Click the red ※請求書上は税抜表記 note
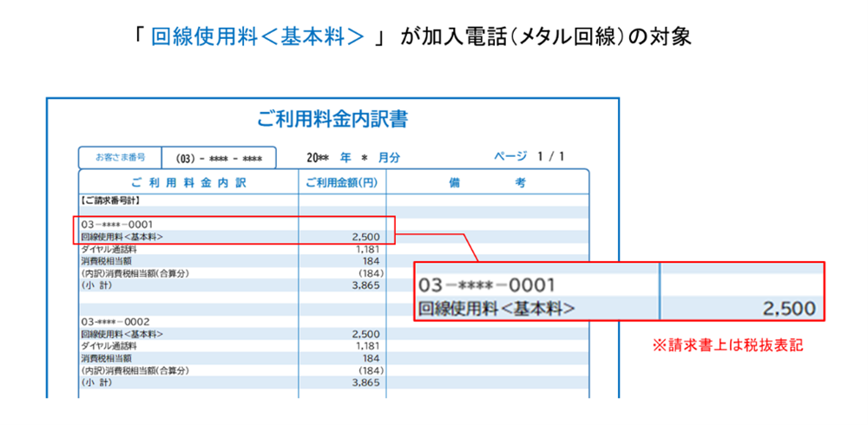Viewport: 868px width, 425px height. point(727,345)
